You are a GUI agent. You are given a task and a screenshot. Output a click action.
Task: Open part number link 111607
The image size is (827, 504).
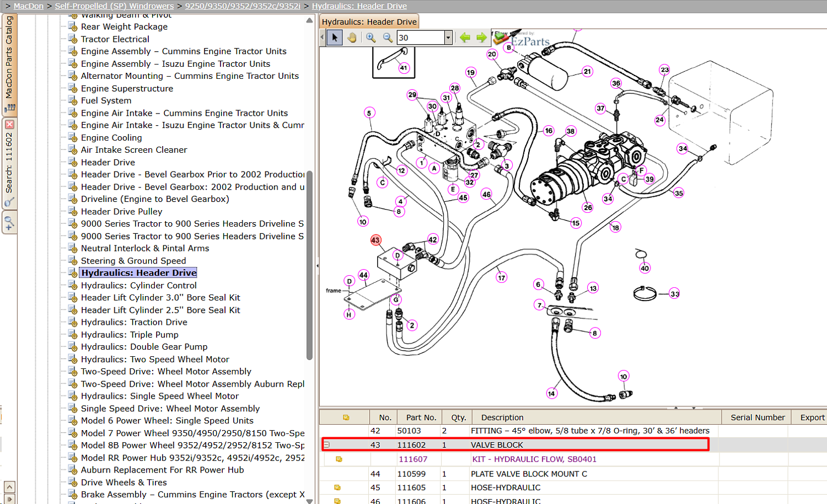(x=413, y=459)
